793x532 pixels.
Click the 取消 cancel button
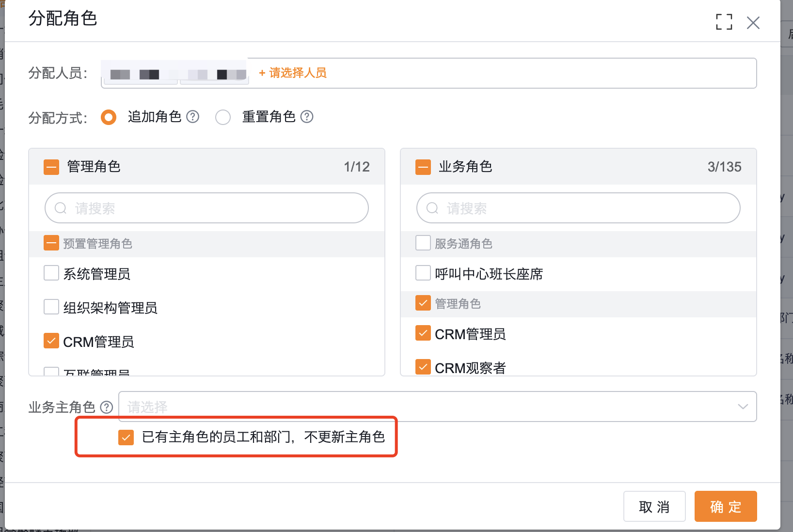coord(654,506)
